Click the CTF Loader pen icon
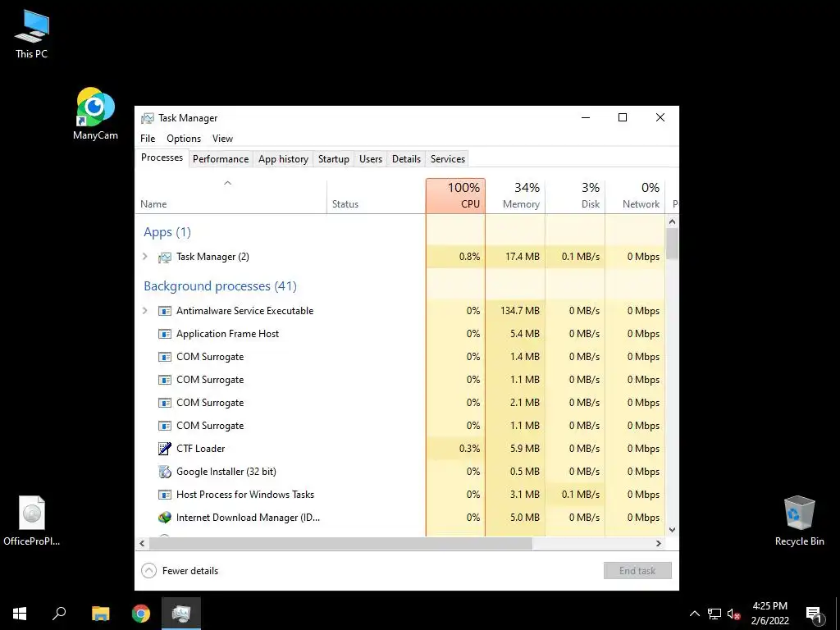Viewport: 840px width, 630px height. point(164,449)
